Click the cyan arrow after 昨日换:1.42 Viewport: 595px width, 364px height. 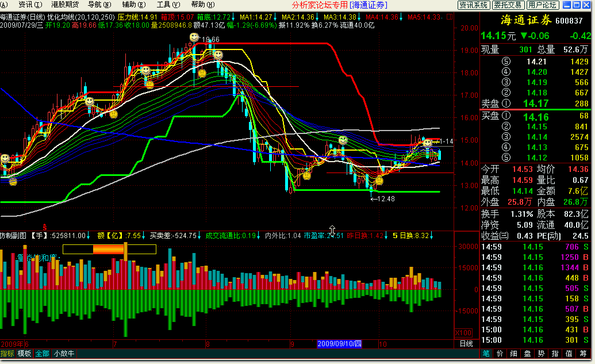pyautogui.click(x=386, y=236)
